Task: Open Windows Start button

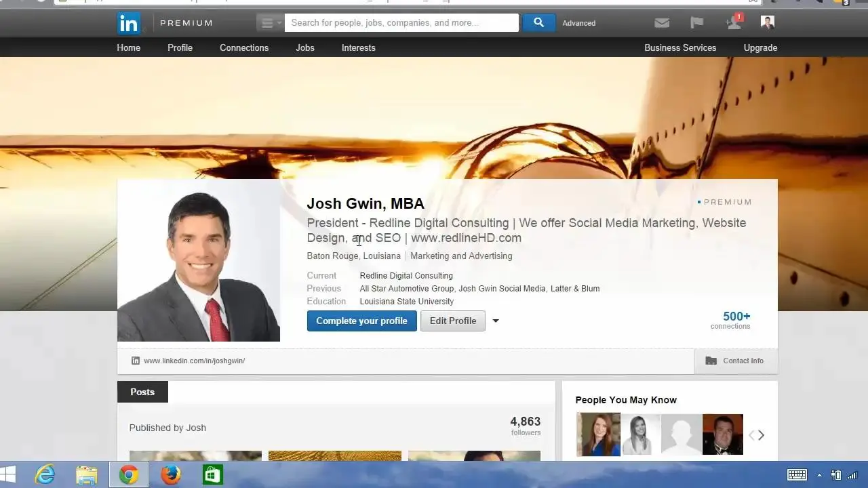Action: point(8,474)
